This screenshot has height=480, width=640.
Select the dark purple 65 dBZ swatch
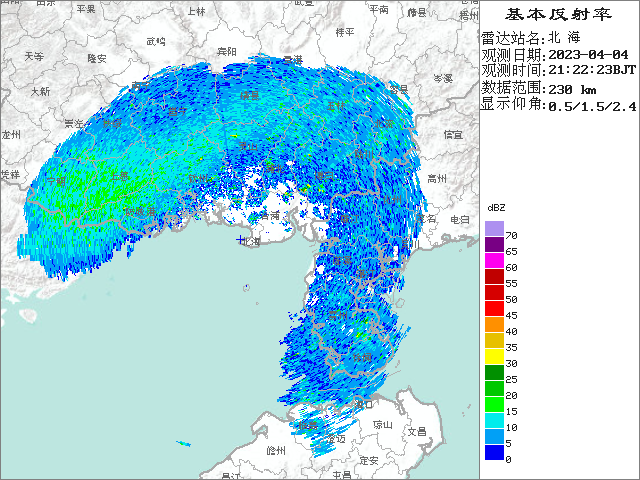click(494, 244)
